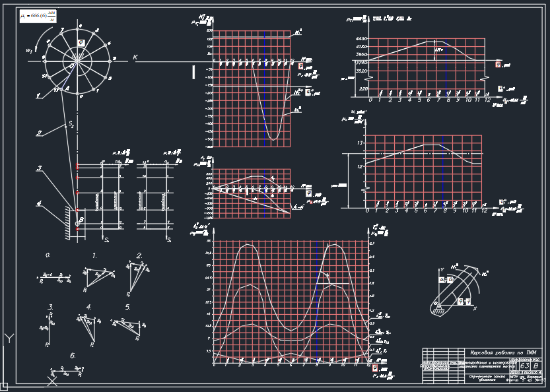
Task: Select the 13 axis value on the angular velocity chart
Action: point(360,143)
